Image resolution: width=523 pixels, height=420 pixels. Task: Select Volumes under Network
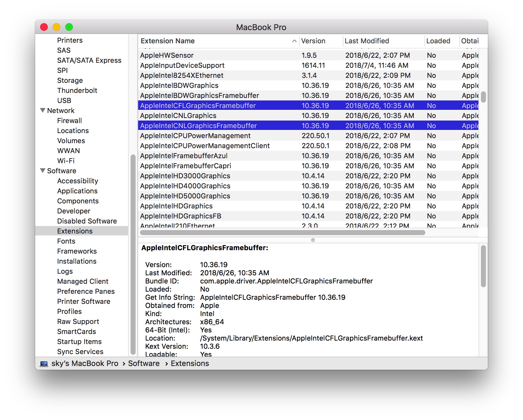(x=71, y=141)
